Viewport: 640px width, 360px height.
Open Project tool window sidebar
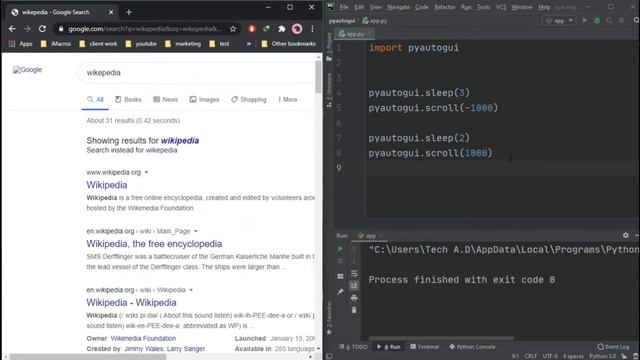[x=329, y=47]
